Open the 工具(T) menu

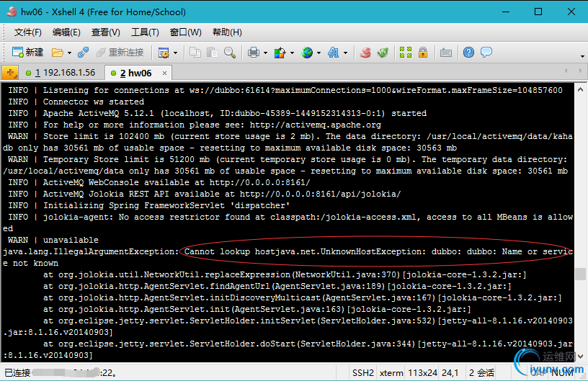[x=145, y=32]
